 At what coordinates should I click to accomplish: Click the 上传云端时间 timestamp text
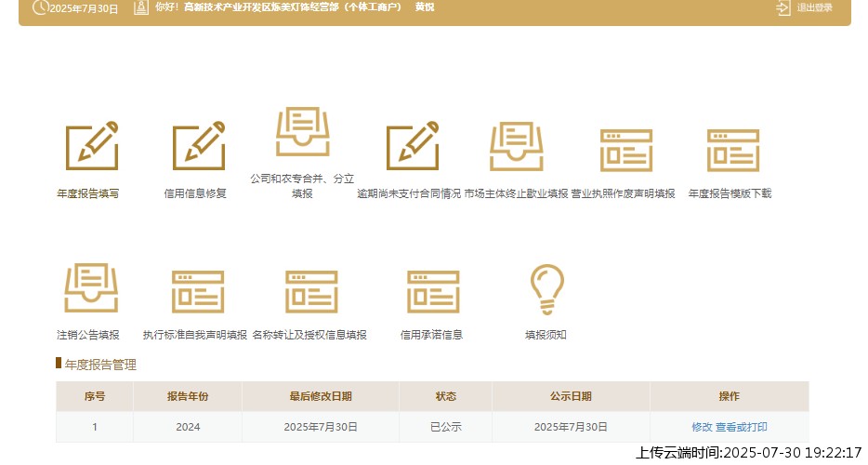pos(748,452)
